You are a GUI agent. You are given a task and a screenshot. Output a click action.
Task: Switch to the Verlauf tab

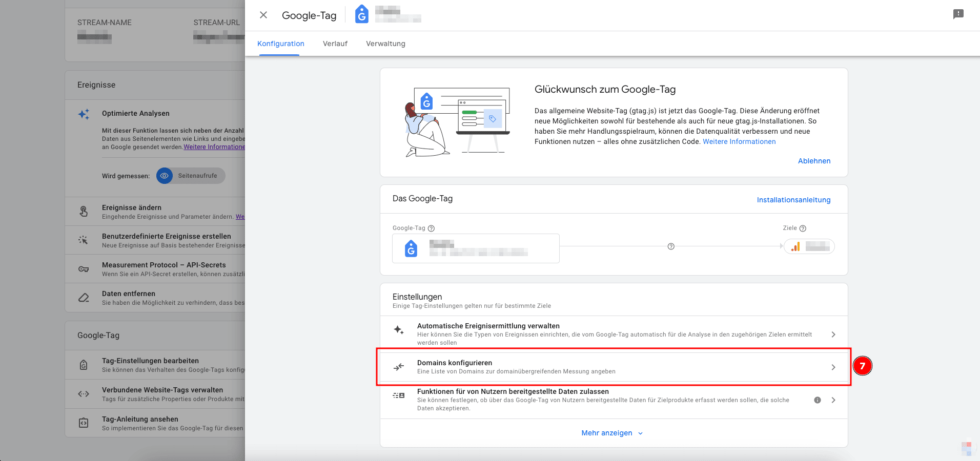click(x=335, y=44)
